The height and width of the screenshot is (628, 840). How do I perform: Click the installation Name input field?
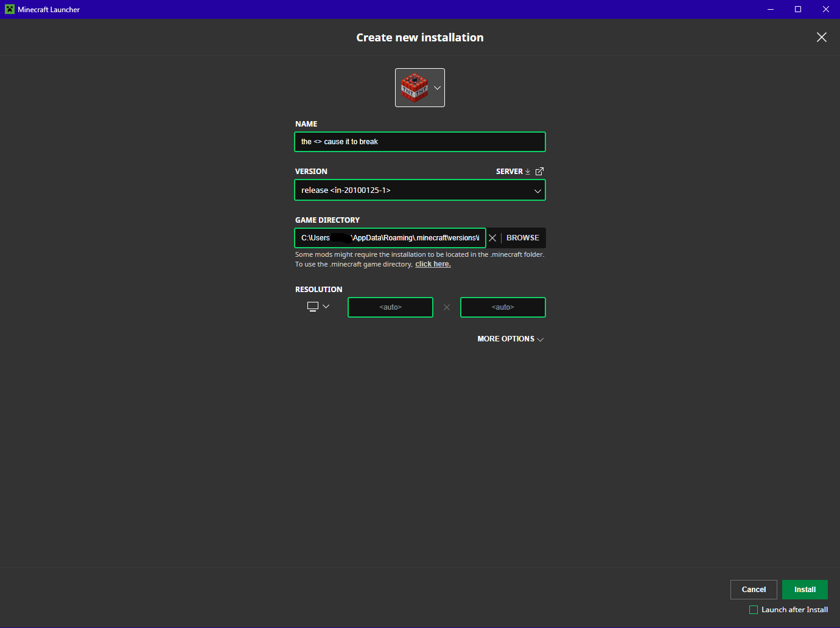point(420,142)
